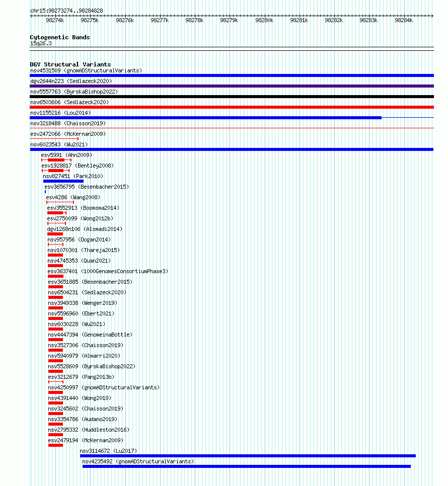Click the DGV Structural Variants track heading

point(70,64)
